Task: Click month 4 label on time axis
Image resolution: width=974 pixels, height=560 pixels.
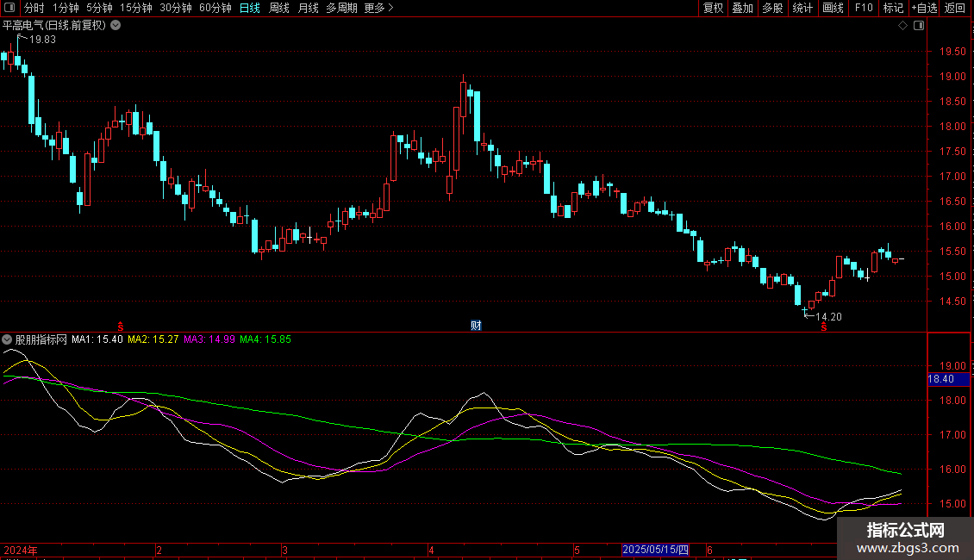Action: pos(431,551)
